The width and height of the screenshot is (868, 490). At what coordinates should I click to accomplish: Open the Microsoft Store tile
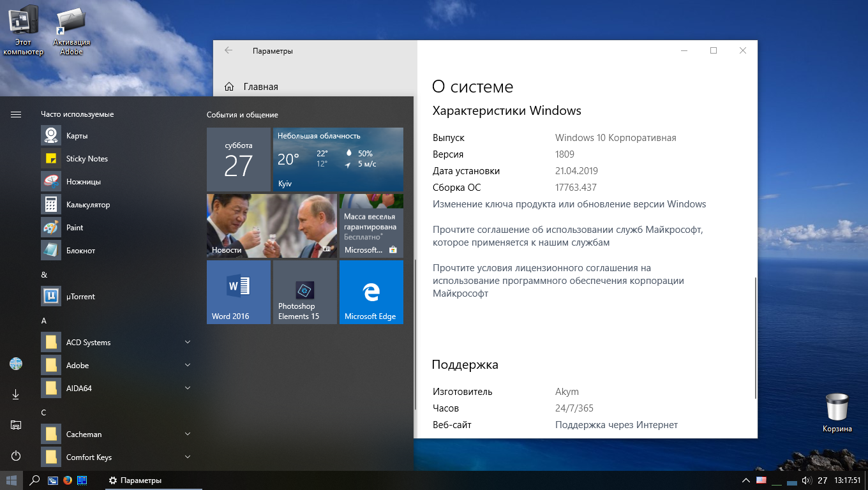371,226
